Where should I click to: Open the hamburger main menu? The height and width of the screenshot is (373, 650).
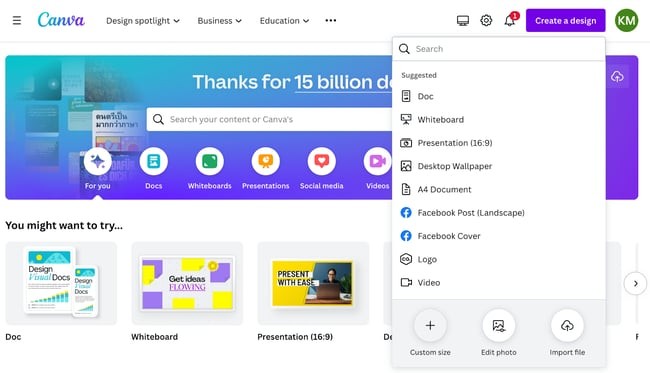point(17,20)
